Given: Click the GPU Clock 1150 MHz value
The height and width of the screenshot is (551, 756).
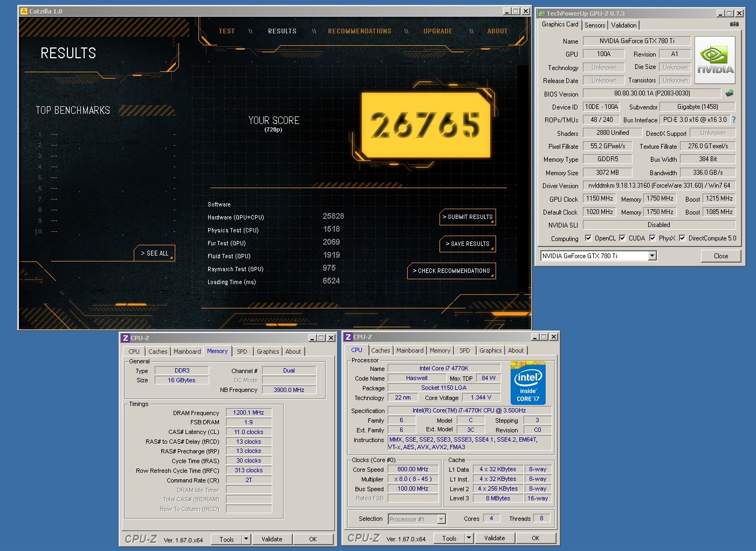Looking at the screenshot, I should click(x=600, y=198).
